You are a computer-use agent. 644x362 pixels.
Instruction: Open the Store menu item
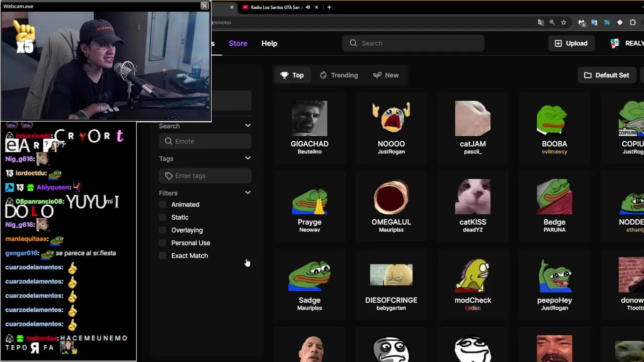click(238, 43)
